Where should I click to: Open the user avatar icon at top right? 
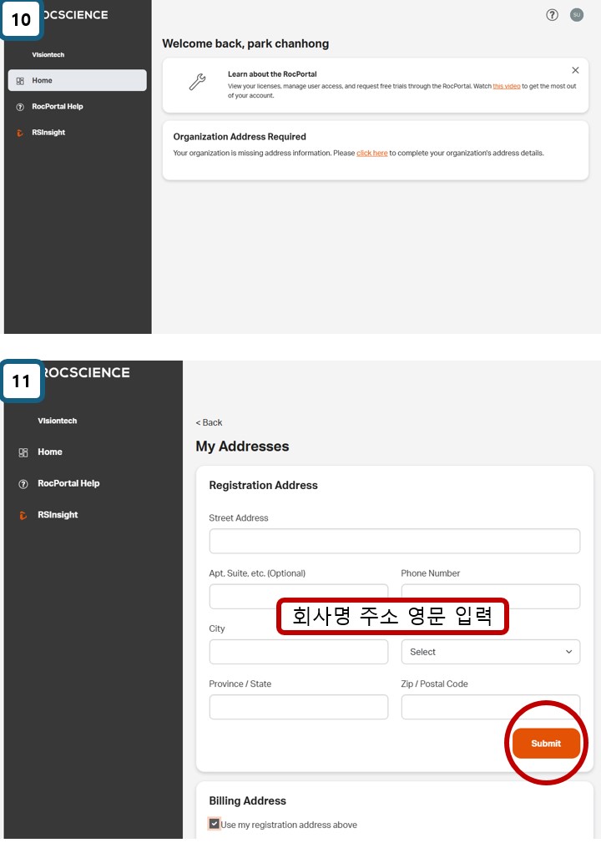coord(576,15)
